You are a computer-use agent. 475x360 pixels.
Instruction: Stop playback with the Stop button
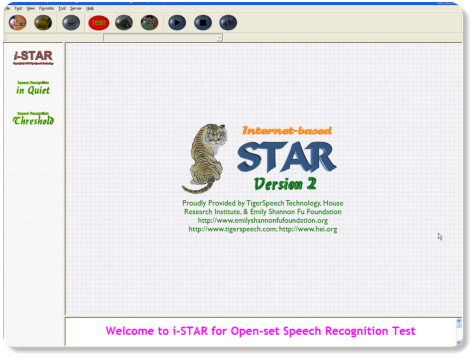tap(203, 23)
